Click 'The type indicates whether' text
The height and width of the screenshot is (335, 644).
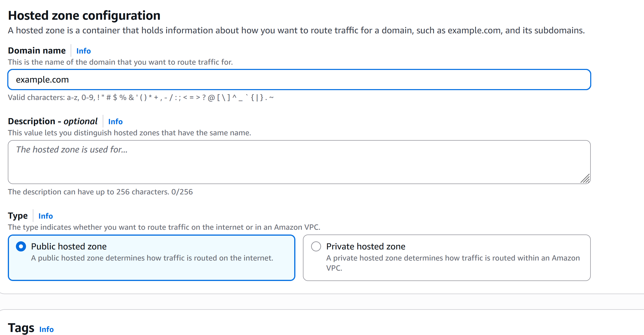point(164,227)
